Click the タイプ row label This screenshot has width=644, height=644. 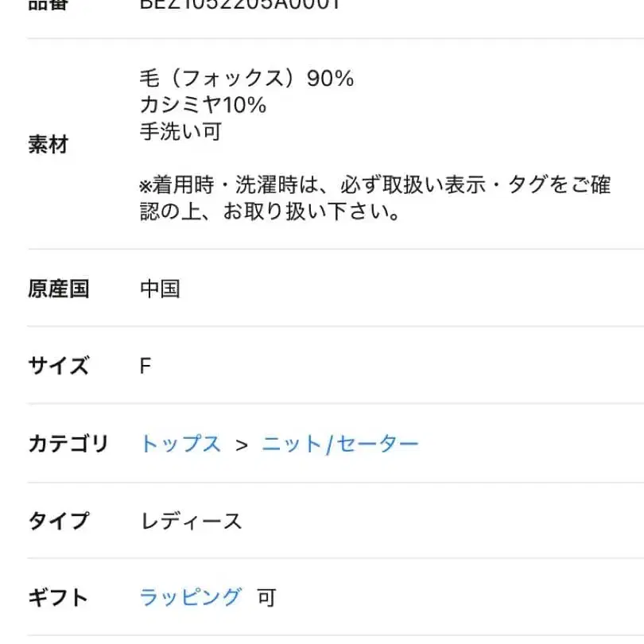(59, 521)
